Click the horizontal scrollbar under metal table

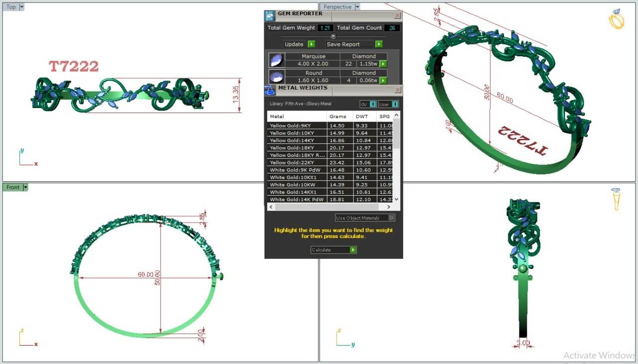pos(332,206)
